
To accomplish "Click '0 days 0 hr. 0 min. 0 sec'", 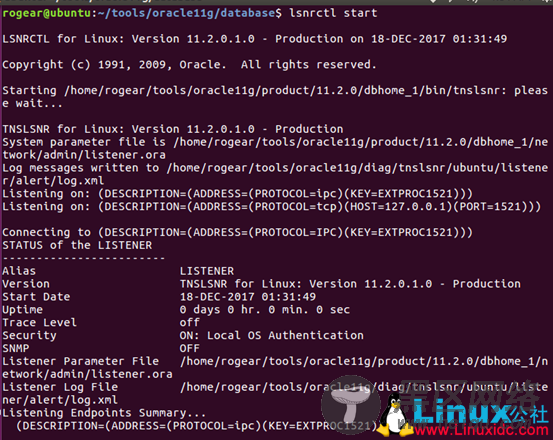I will click(265, 310).
